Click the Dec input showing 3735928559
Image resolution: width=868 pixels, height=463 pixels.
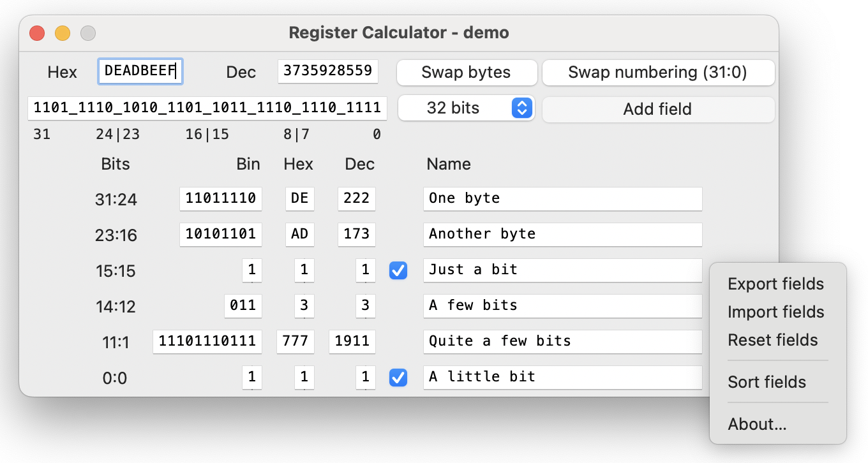click(x=327, y=72)
